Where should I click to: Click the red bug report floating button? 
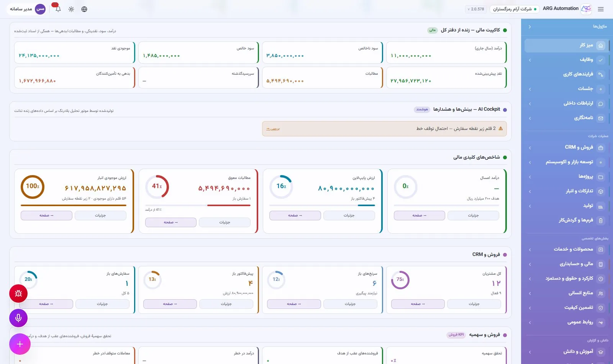tap(18, 293)
